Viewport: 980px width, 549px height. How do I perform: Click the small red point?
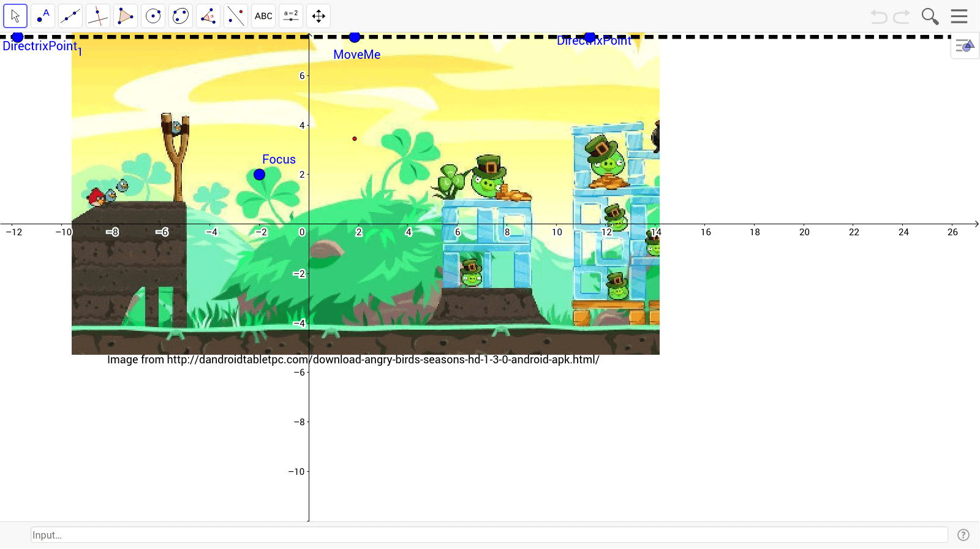[355, 139]
